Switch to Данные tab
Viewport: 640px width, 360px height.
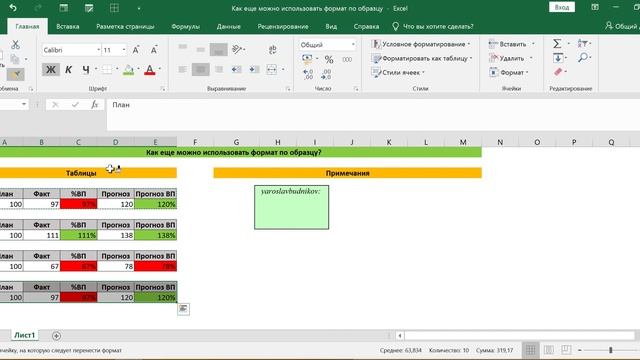coord(229,27)
